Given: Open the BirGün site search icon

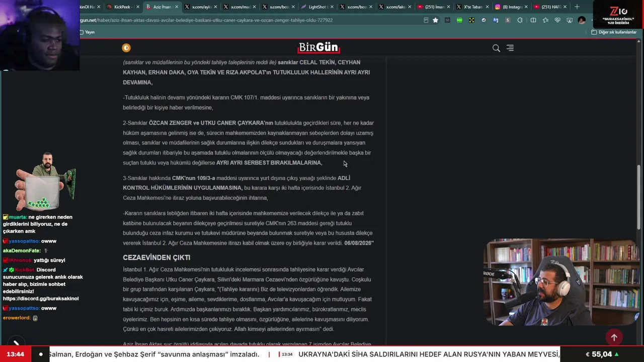Looking at the screenshot, I should (496, 48).
